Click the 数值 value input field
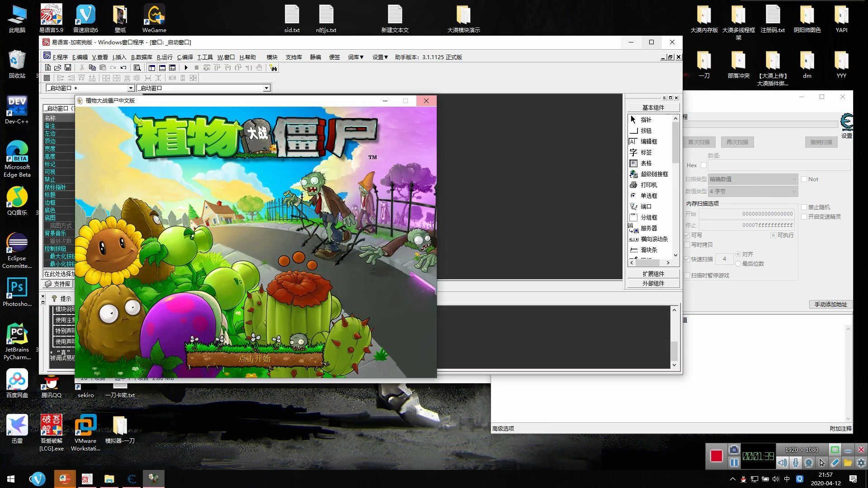868x488 pixels. pos(778,165)
